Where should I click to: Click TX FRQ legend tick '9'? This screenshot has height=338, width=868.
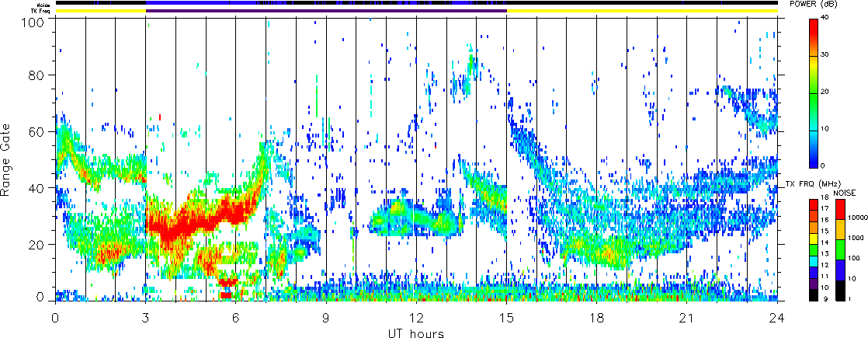click(825, 298)
